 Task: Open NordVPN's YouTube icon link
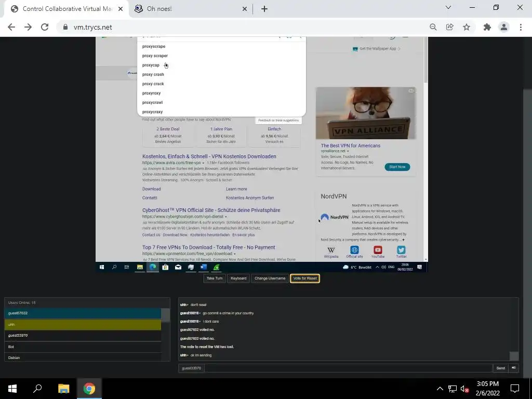[x=378, y=252]
